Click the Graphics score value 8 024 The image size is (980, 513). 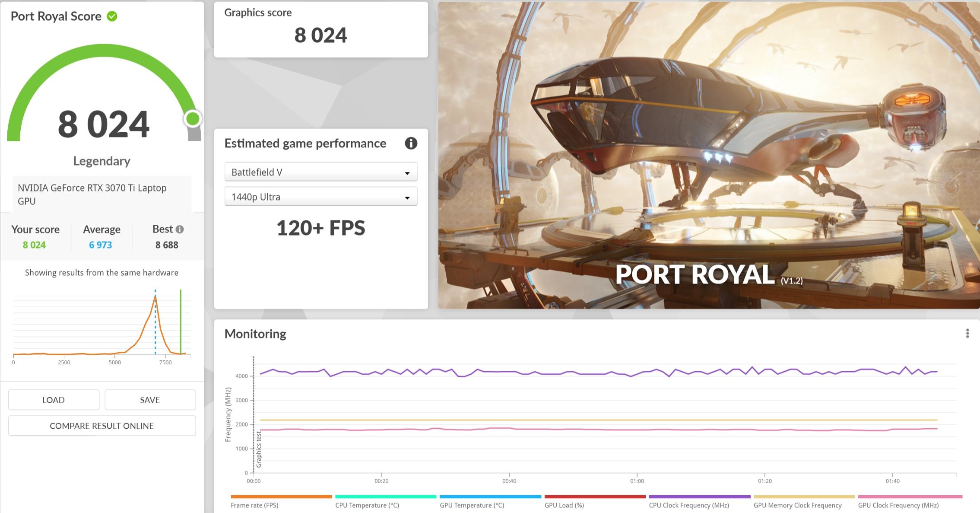[x=320, y=35]
